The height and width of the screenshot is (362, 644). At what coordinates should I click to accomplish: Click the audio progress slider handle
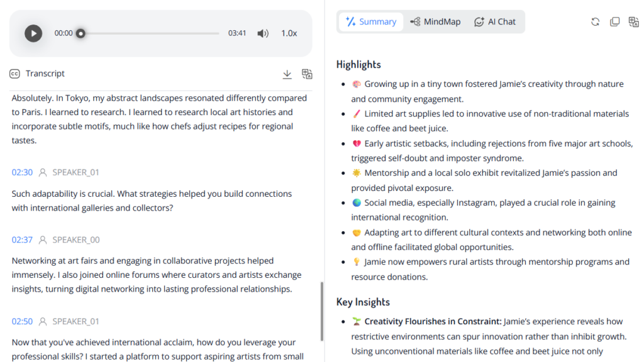(x=80, y=33)
